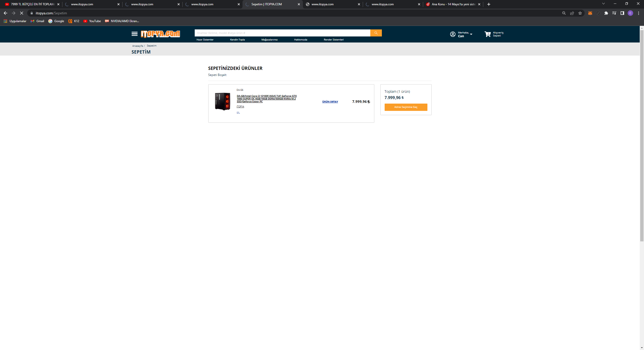
Task: Click the Adres Seçimine Geç button
Action: click(406, 107)
